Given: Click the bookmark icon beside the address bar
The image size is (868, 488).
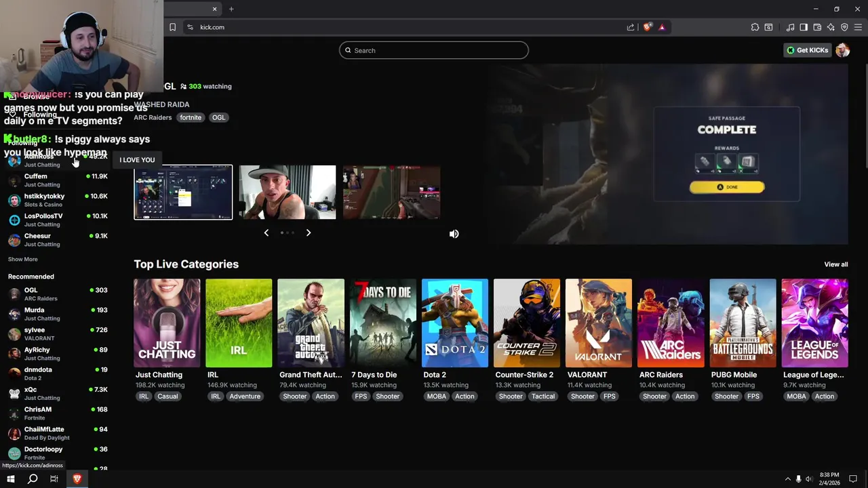Looking at the screenshot, I should point(172,27).
